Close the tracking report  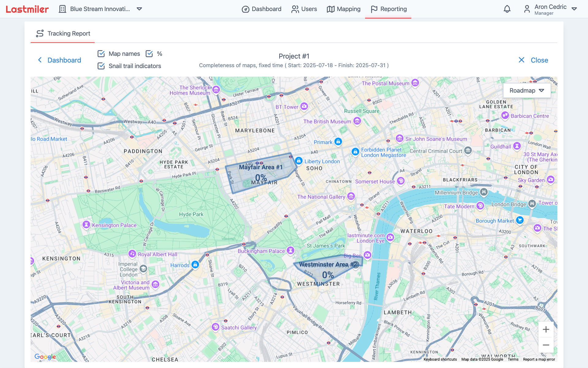point(533,60)
